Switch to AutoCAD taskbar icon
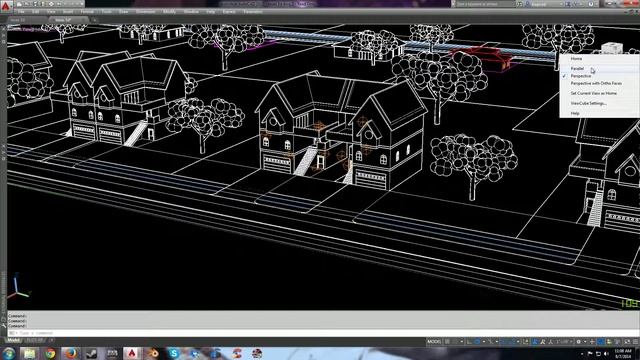This screenshot has width=640, height=360. tap(132, 353)
